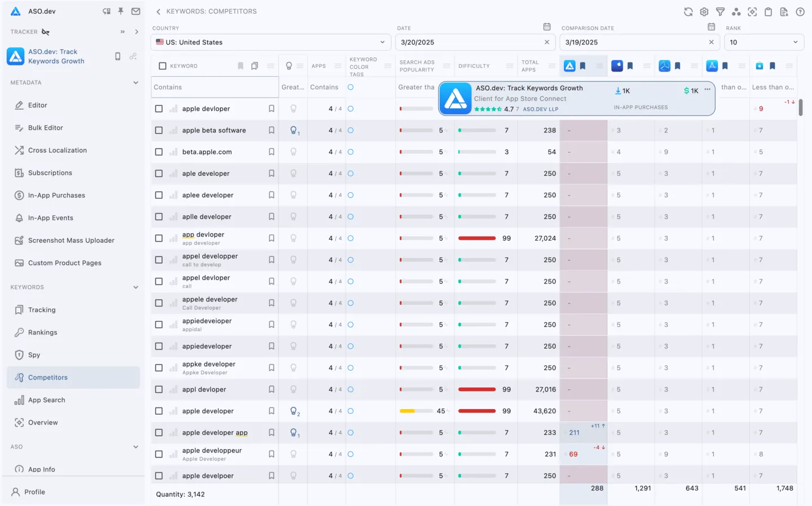The height and width of the screenshot is (506, 812).
Task: Click the lightbulb icon in the column header
Action: [x=289, y=65]
